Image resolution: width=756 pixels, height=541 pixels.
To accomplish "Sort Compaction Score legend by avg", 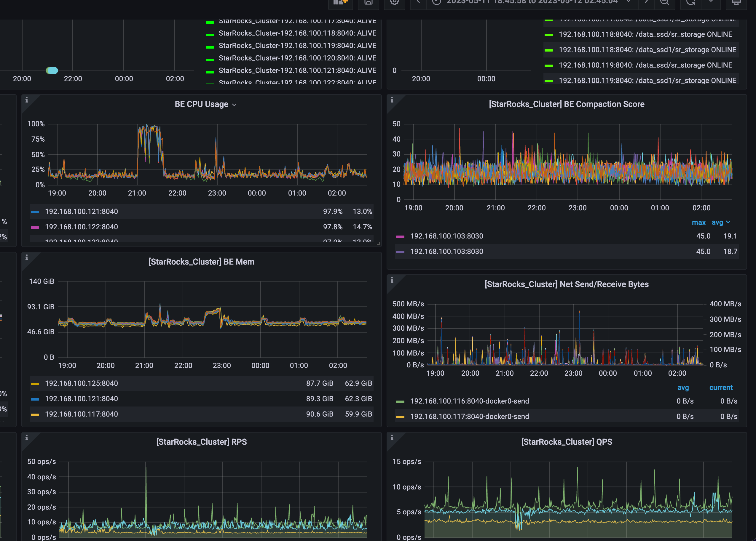I will click(x=717, y=223).
